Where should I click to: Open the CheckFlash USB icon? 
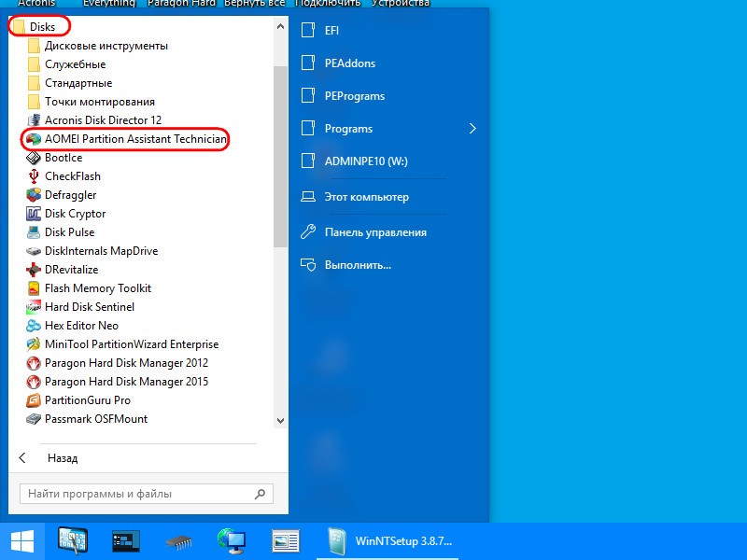pyautogui.click(x=34, y=176)
